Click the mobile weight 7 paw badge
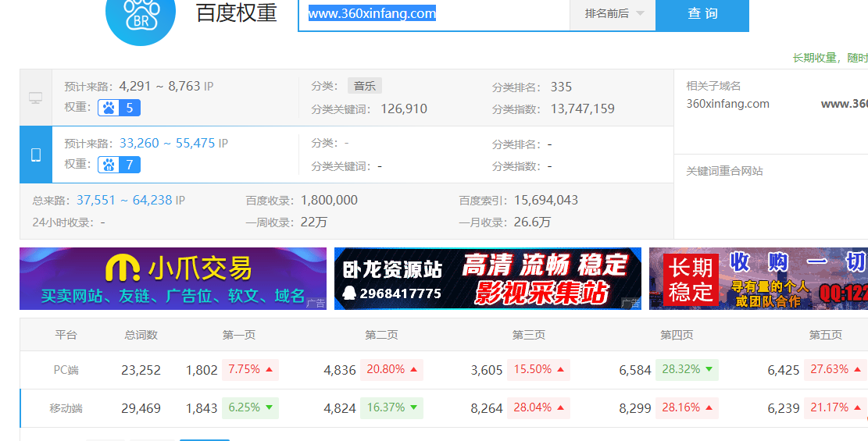The height and width of the screenshot is (441, 868). tap(119, 165)
